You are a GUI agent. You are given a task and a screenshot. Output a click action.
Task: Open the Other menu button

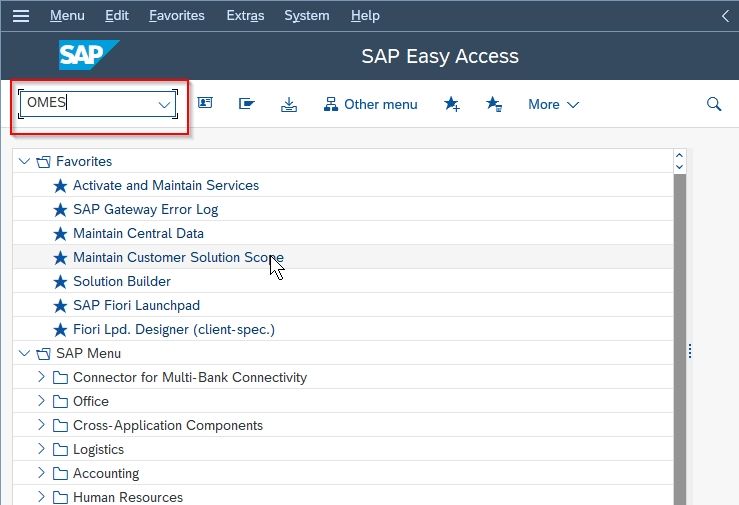coord(370,104)
